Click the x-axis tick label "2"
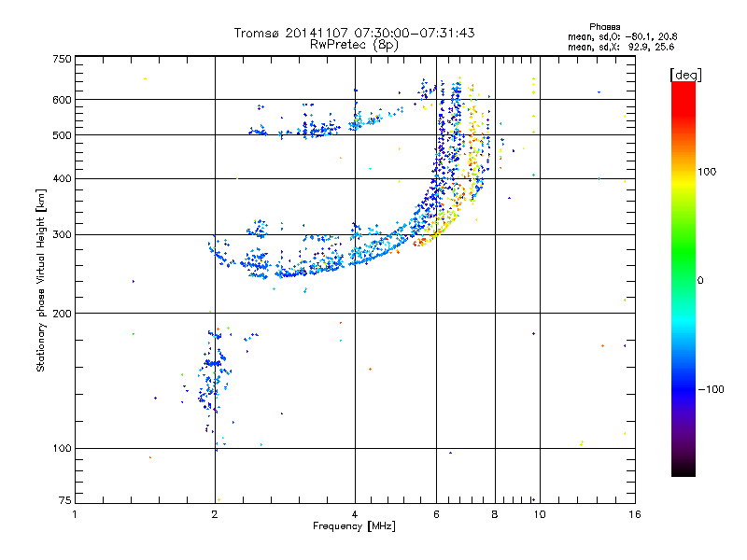This screenshot has height=560, width=747. (x=215, y=514)
